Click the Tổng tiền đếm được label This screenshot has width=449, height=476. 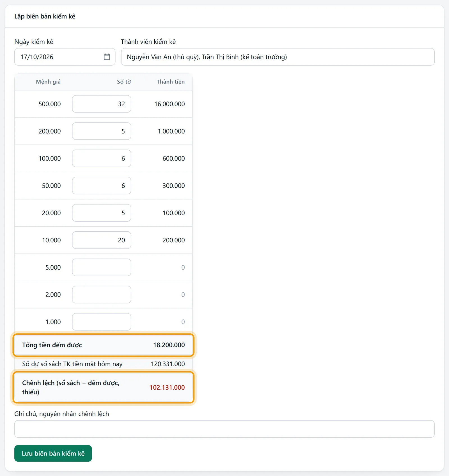point(52,345)
